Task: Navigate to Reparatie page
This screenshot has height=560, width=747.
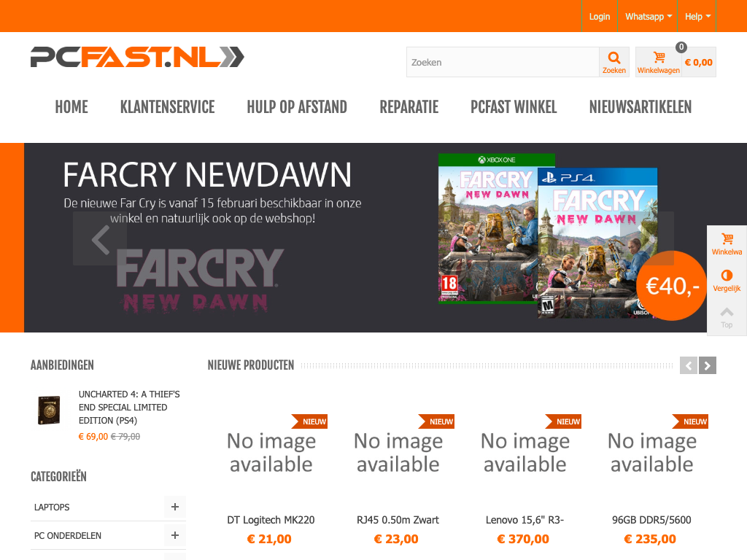Action: tap(409, 107)
